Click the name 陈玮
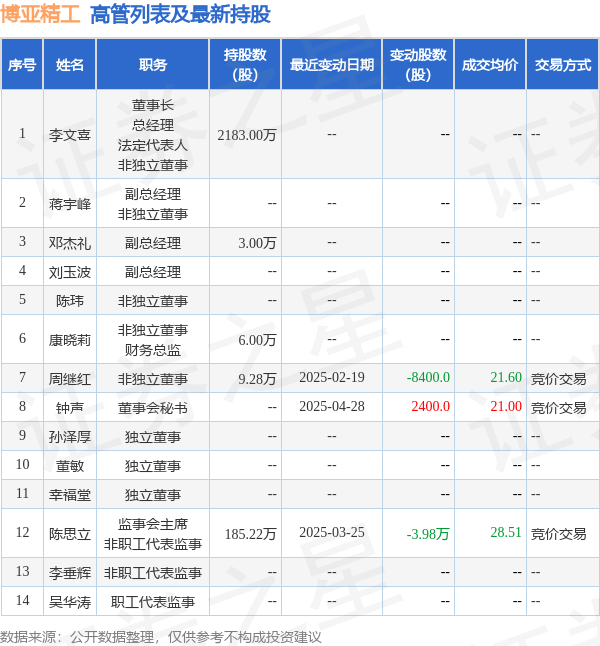 (70, 300)
